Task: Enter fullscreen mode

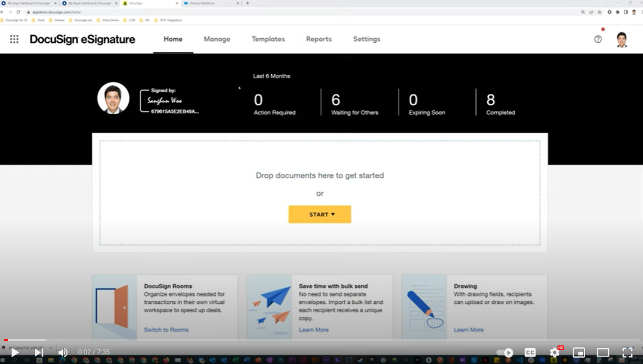Action: 627,353
